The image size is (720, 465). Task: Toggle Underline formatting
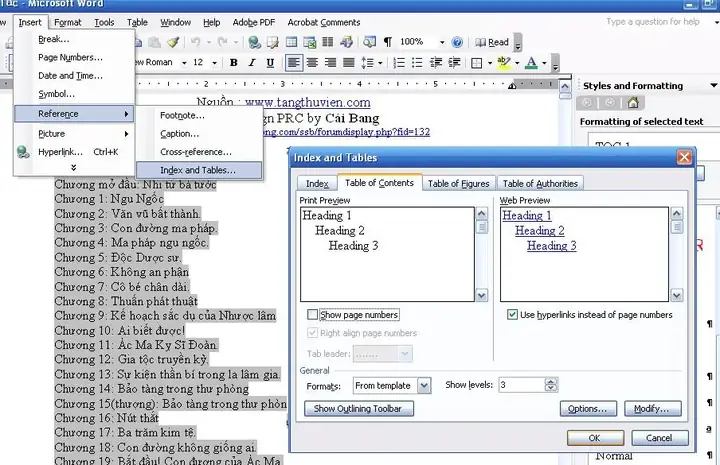pos(270,62)
